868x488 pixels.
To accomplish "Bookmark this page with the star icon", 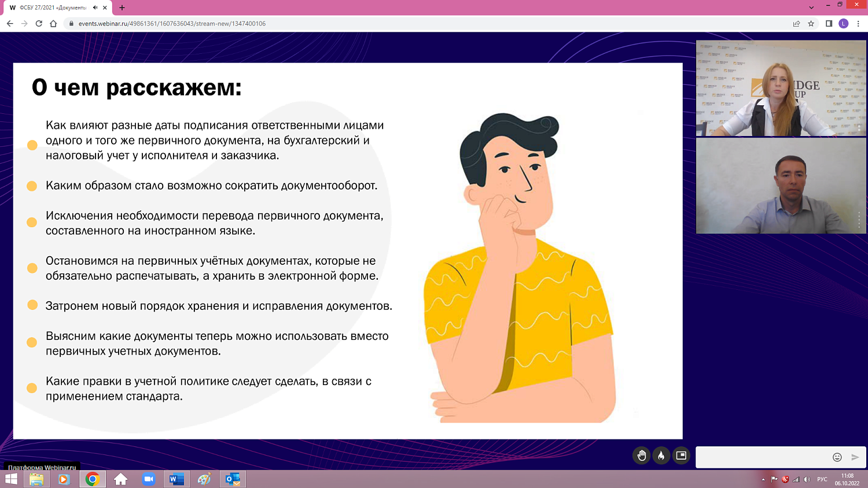I will pyautogui.click(x=811, y=24).
